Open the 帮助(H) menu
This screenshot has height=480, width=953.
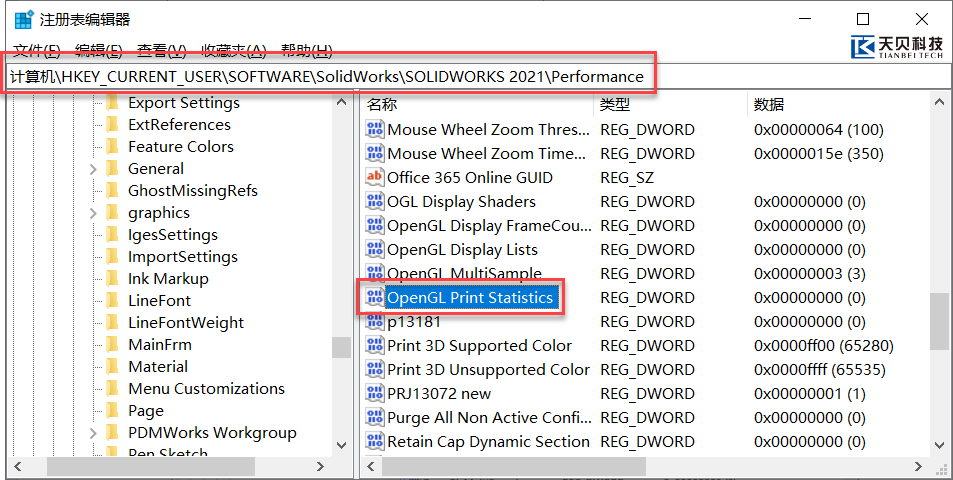coord(307,51)
